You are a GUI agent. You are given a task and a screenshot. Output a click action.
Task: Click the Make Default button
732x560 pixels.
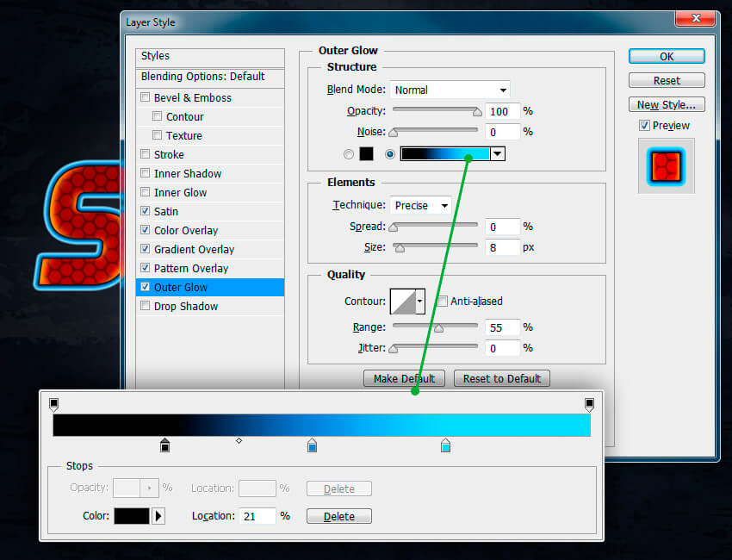pos(404,378)
